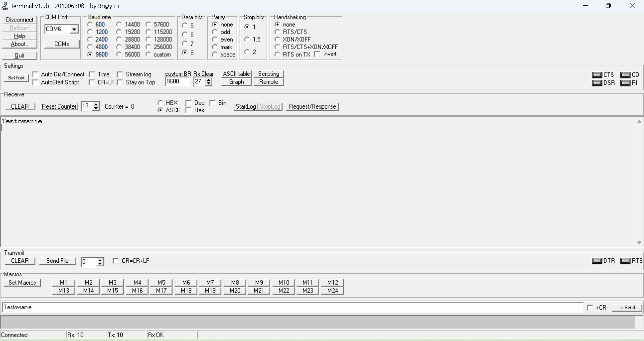The image size is (644, 341).
Task: Toggle the Time checkbox
Action: (92, 74)
